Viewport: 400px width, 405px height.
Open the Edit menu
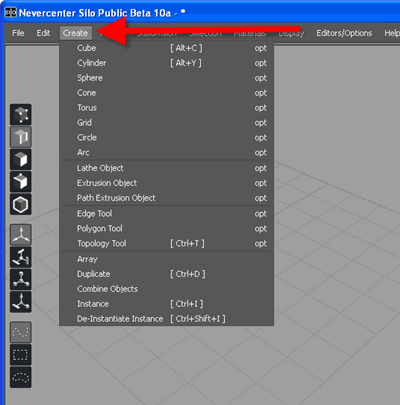click(x=43, y=33)
